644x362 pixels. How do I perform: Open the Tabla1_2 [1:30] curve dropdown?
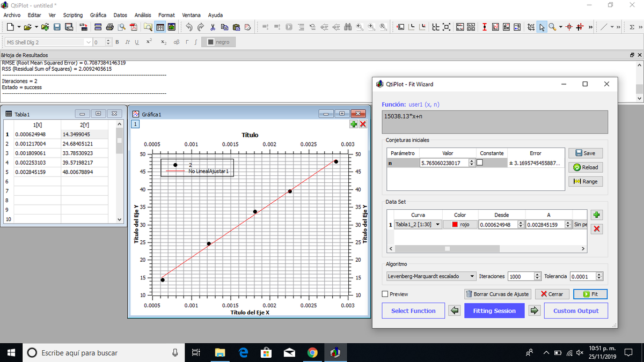(x=417, y=224)
